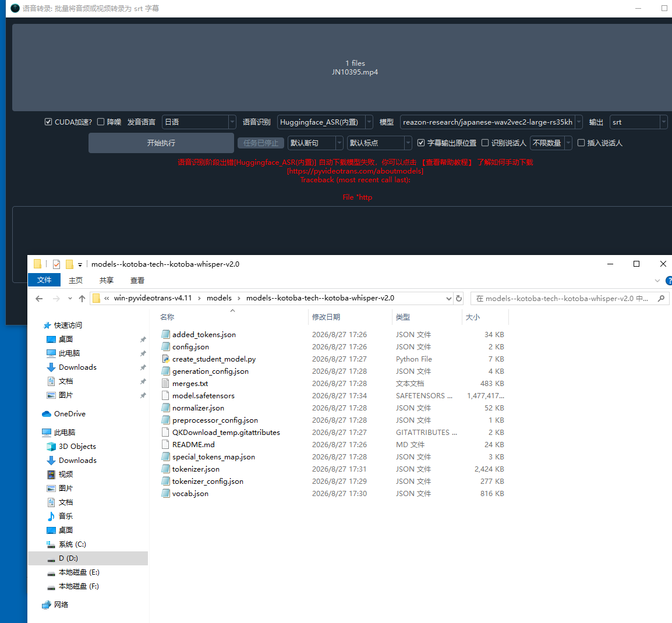Sort by the 类型 column header
Viewport: 672px width, 623px height.
coord(403,317)
